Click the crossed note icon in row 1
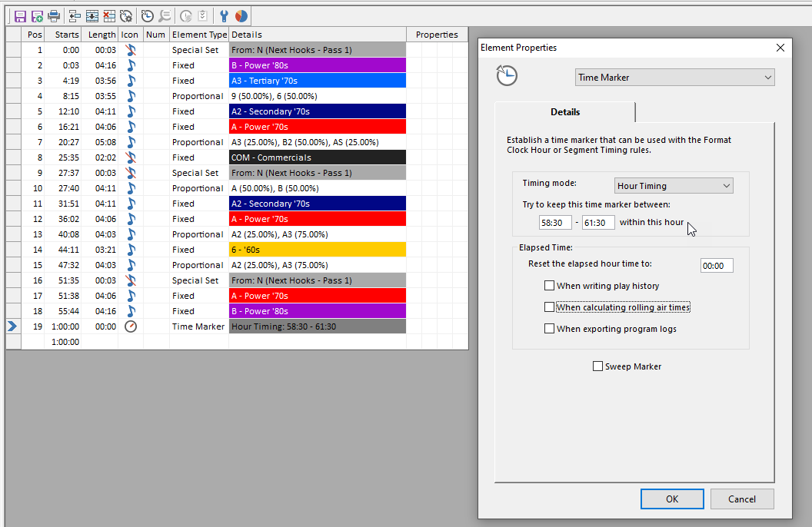Screen dimensions: 812x527 tap(131, 50)
